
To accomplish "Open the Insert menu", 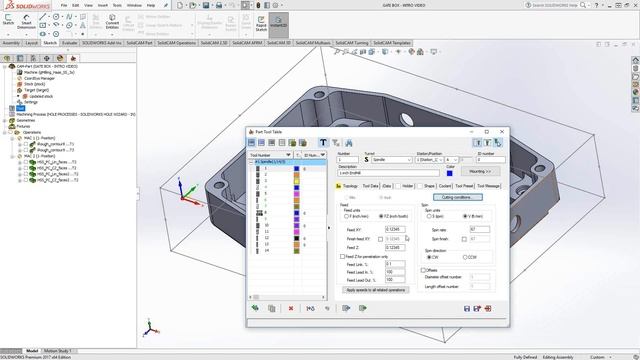I will [x=103, y=5].
